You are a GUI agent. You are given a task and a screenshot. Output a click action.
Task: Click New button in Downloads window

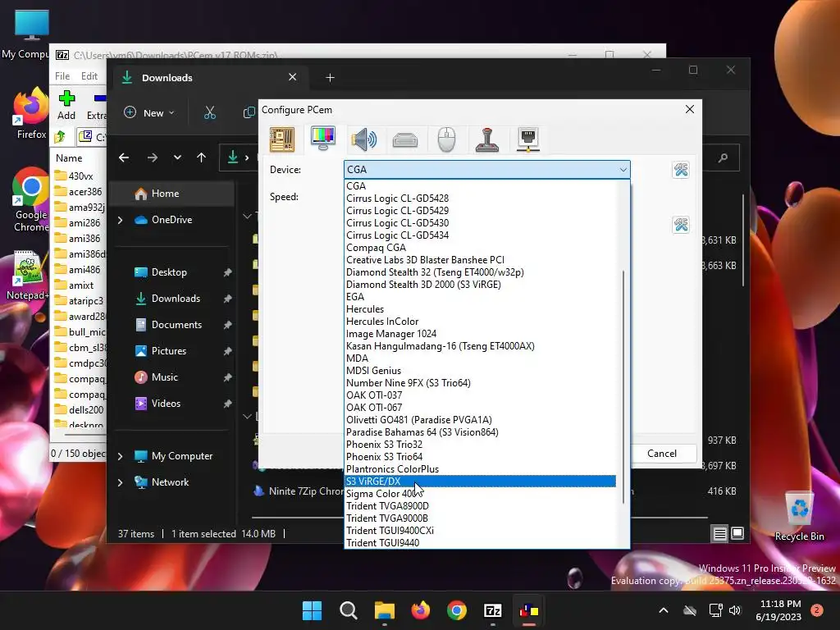(x=149, y=113)
